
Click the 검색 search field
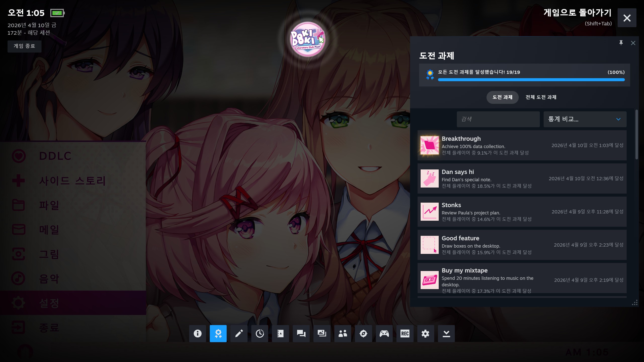[498, 119]
